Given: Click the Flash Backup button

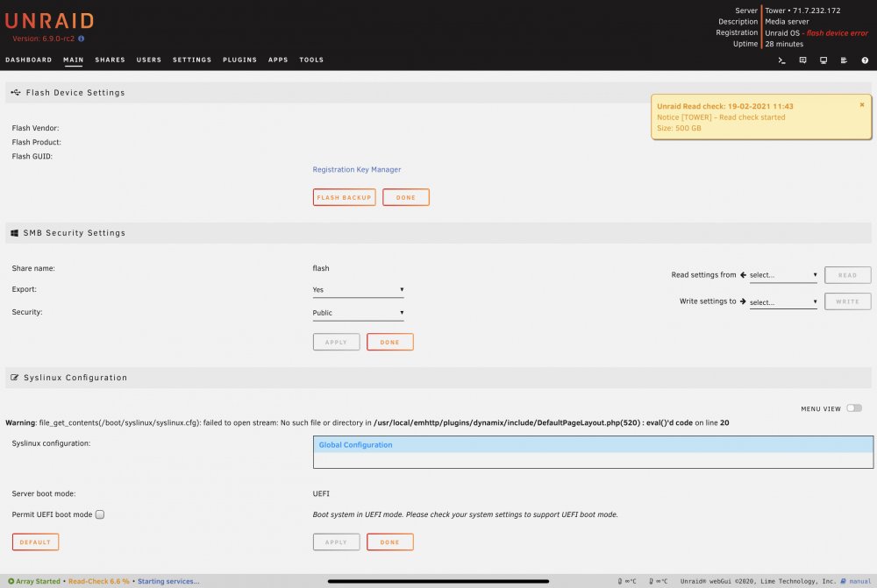Looking at the screenshot, I should 344,197.
